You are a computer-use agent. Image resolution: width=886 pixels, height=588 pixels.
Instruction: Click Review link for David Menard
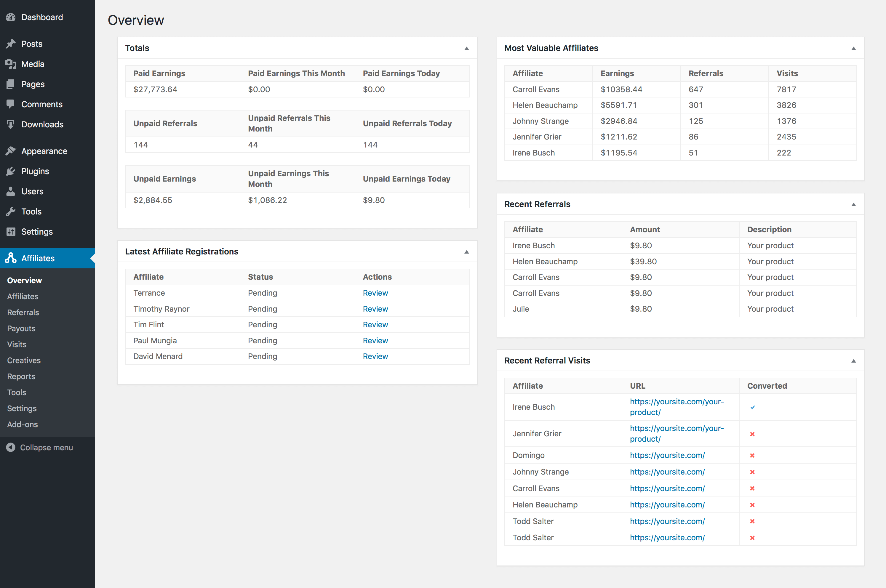click(x=375, y=356)
